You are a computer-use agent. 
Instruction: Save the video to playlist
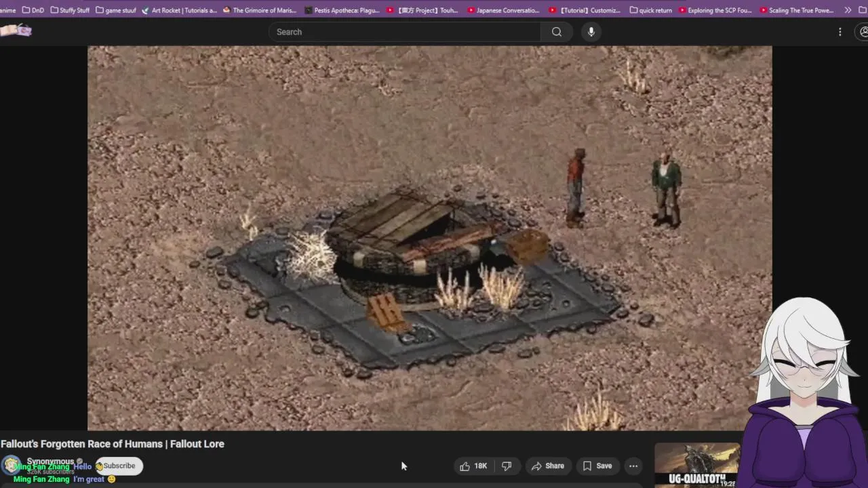click(597, 466)
